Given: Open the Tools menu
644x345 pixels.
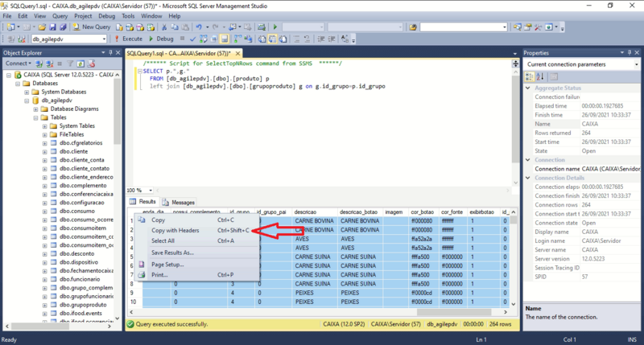Looking at the screenshot, I should 128,16.
